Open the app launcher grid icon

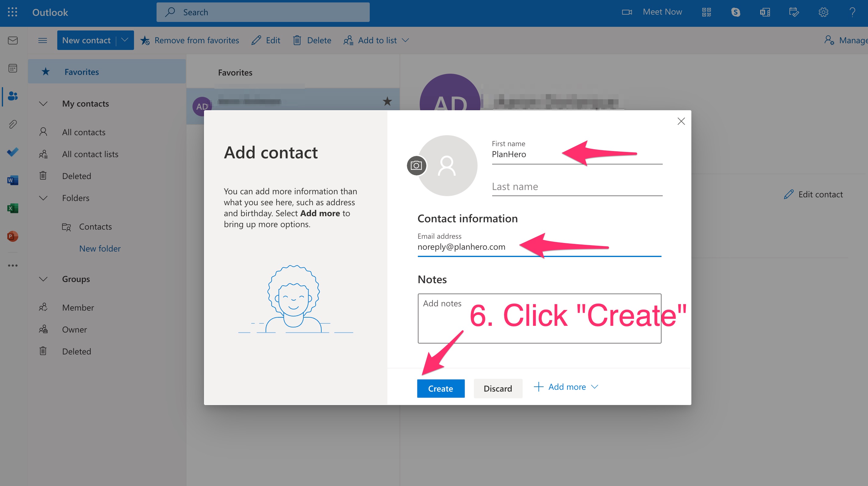coord(12,12)
